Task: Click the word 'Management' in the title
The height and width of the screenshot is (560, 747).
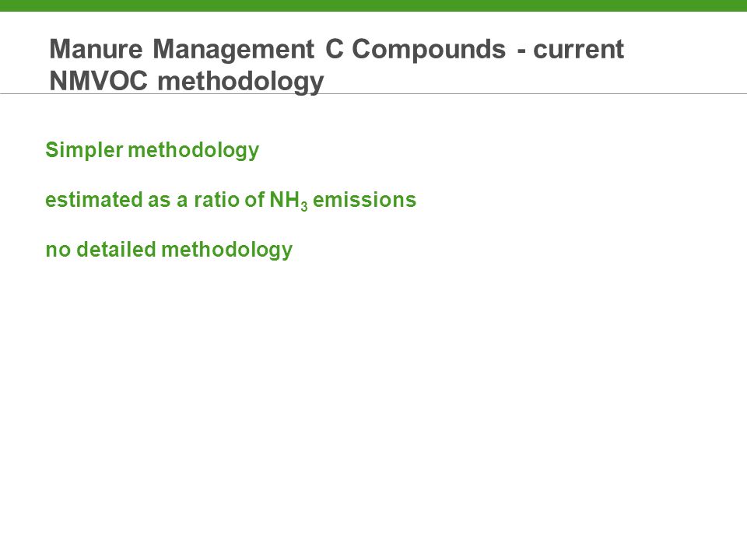Action: pos(233,50)
